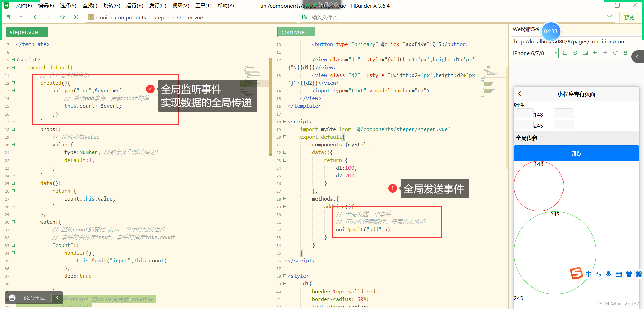This screenshot has width=644, height=309.
Task: Open the 视图(V) menu
Action: point(180,6)
